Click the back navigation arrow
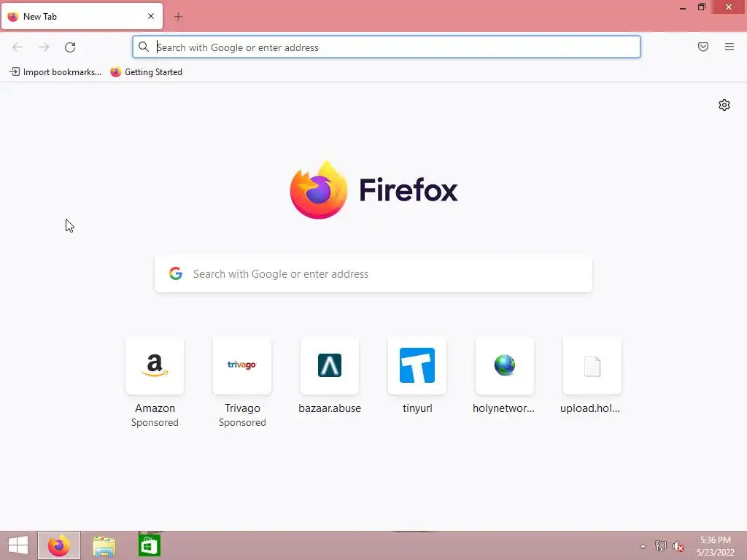747x560 pixels. 18,47
